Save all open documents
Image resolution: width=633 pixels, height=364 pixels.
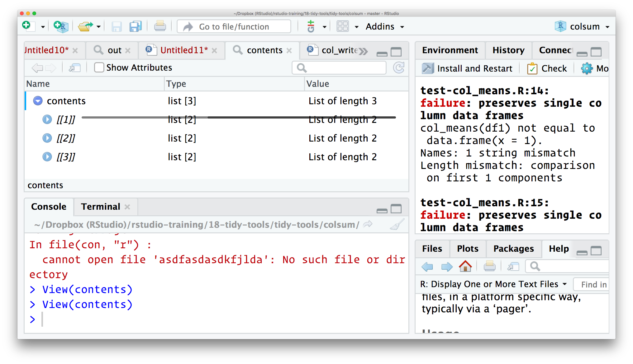tap(135, 26)
